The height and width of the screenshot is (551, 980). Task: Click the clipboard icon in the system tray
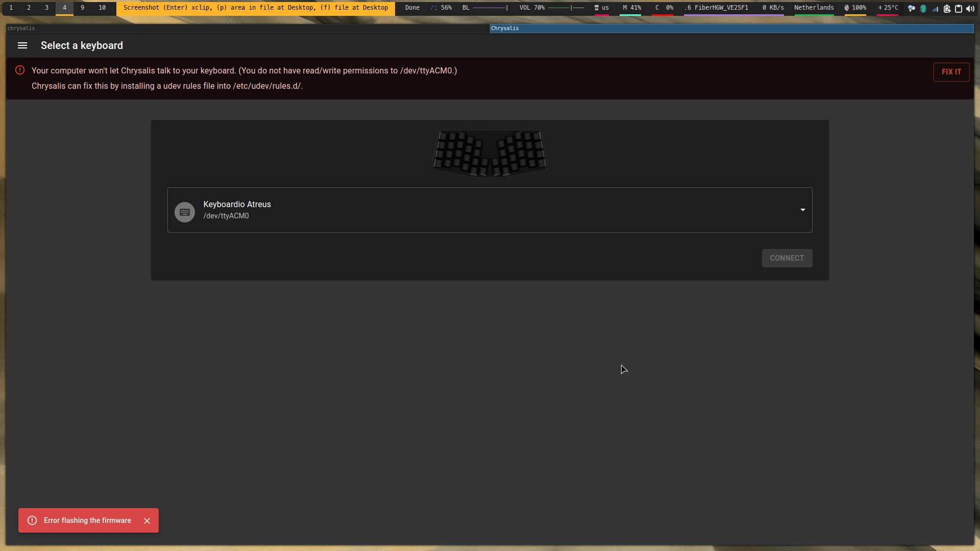point(958,9)
